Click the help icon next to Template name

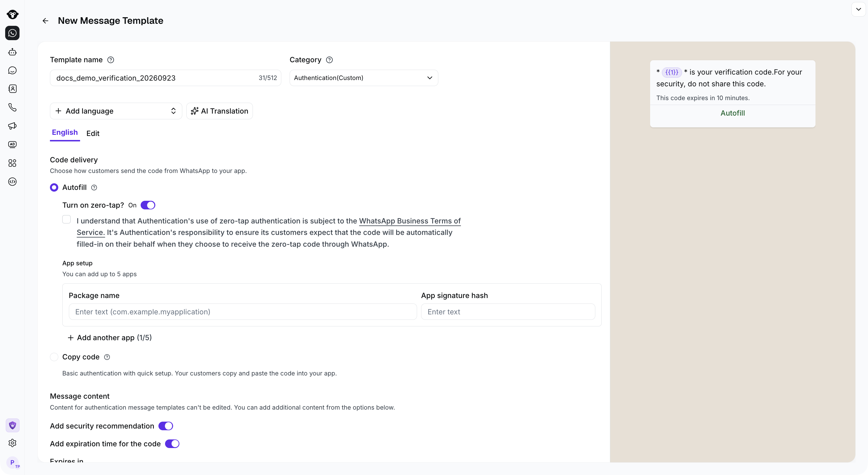111,60
